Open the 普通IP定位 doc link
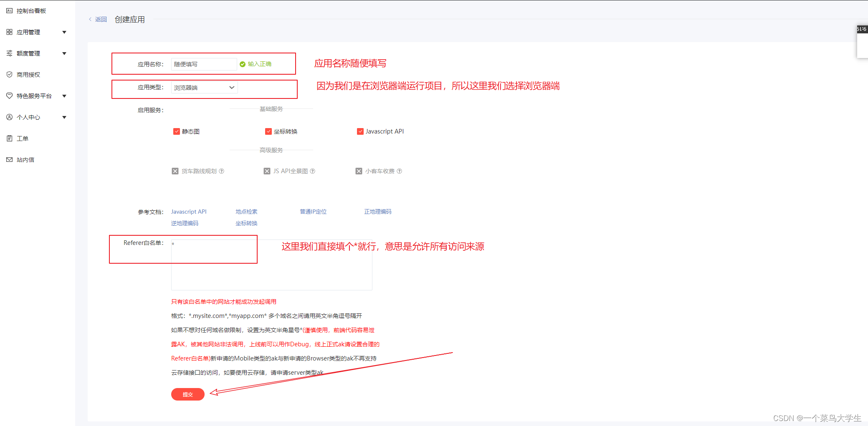The height and width of the screenshot is (426, 868). (313, 212)
